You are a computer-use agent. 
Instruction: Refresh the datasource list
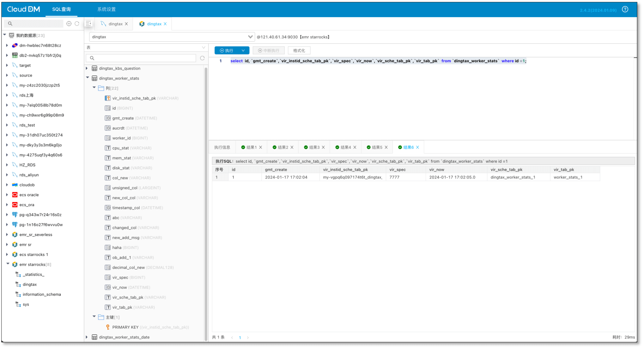point(77,24)
